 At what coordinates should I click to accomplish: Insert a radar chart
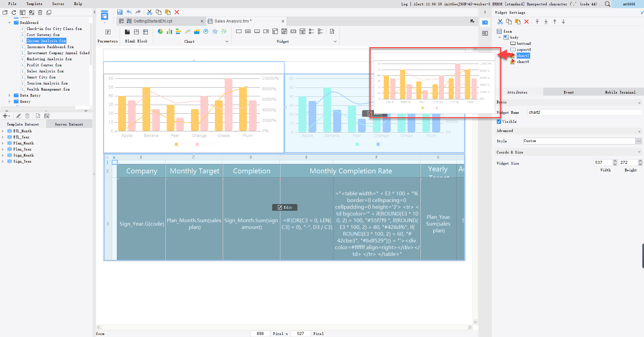coord(215,31)
